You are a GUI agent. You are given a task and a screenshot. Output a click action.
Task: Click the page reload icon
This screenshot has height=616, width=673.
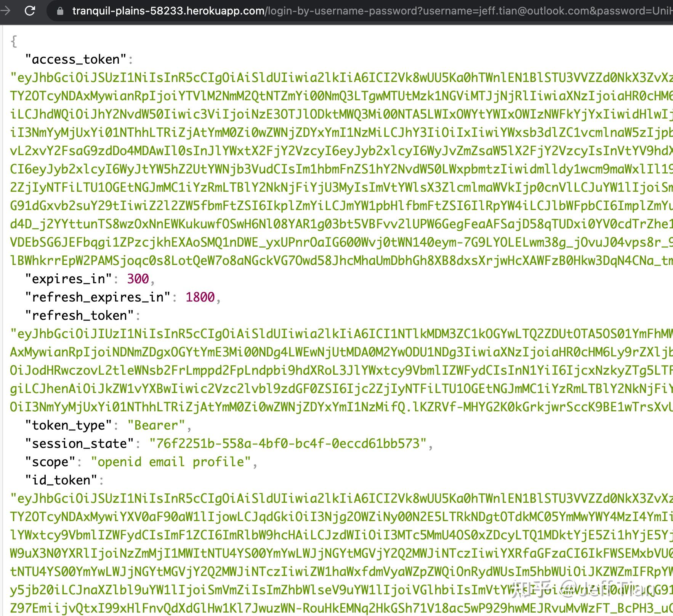click(30, 10)
